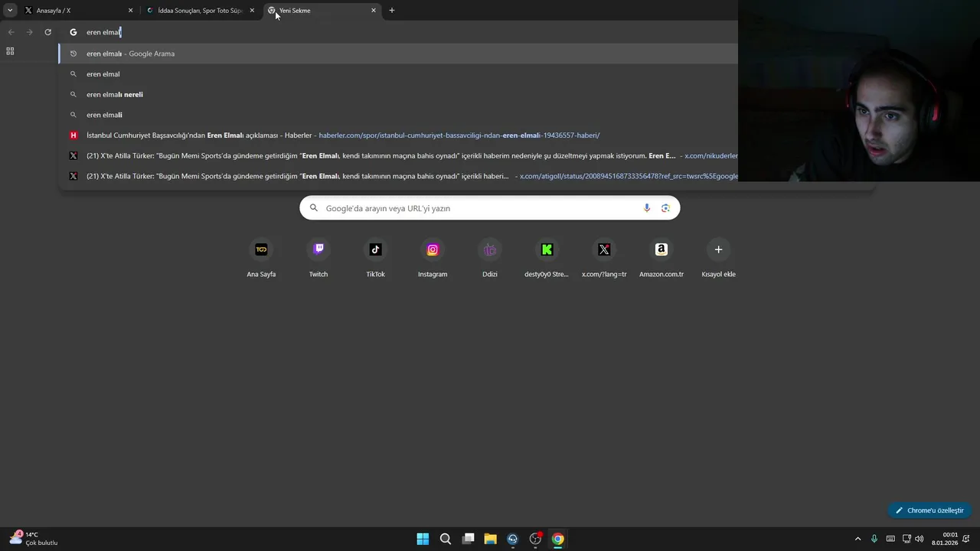Open the Windows Start menu
The width and height of the screenshot is (980, 551).
[x=423, y=539]
